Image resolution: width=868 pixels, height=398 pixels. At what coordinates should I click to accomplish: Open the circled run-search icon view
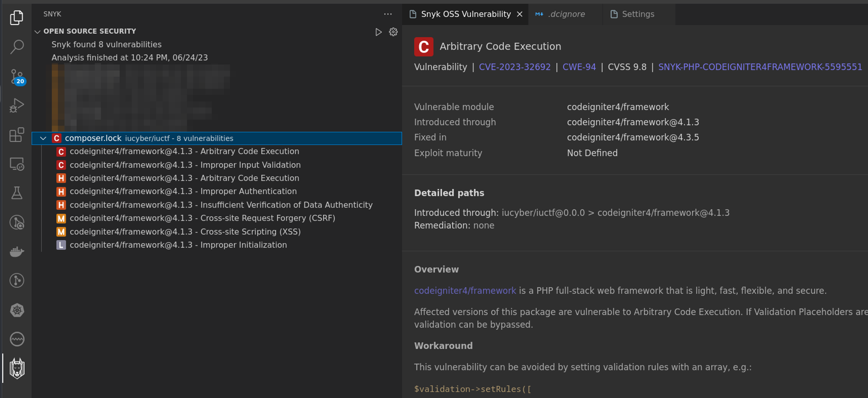tap(16, 223)
